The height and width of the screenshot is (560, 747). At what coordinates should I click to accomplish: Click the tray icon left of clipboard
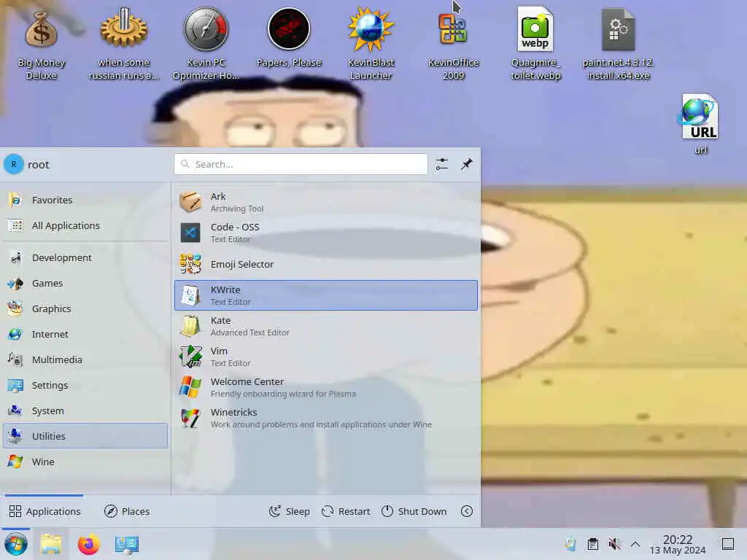pos(570,544)
